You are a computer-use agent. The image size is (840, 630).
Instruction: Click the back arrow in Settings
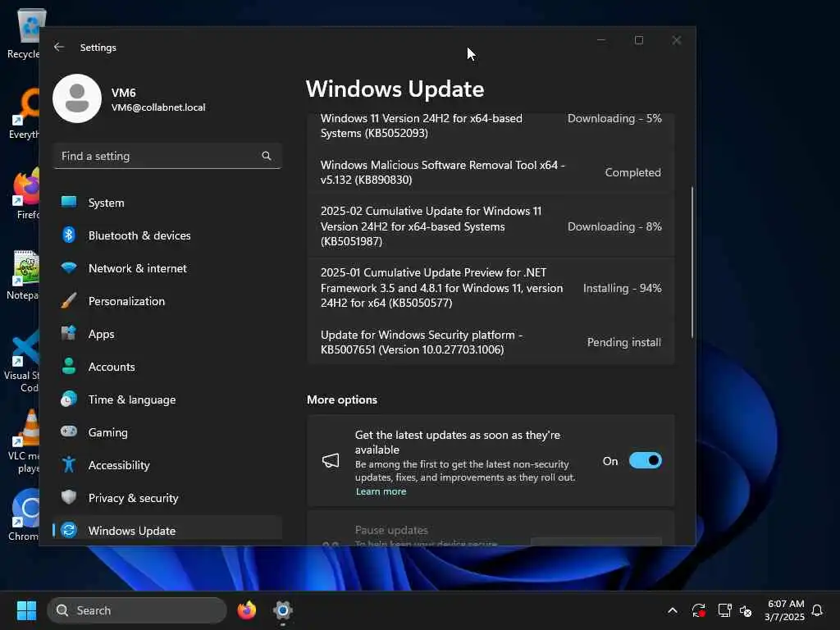coord(59,47)
